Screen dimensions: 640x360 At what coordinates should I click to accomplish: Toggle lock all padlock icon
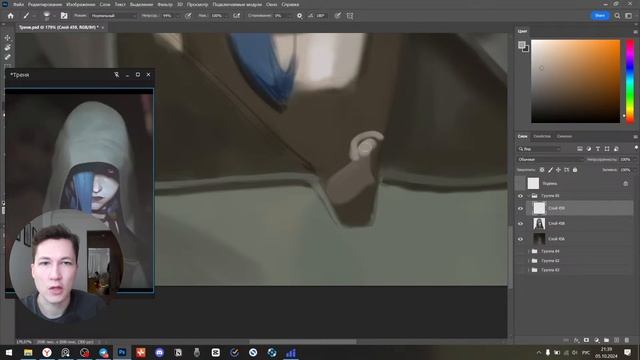coord(575,170)
